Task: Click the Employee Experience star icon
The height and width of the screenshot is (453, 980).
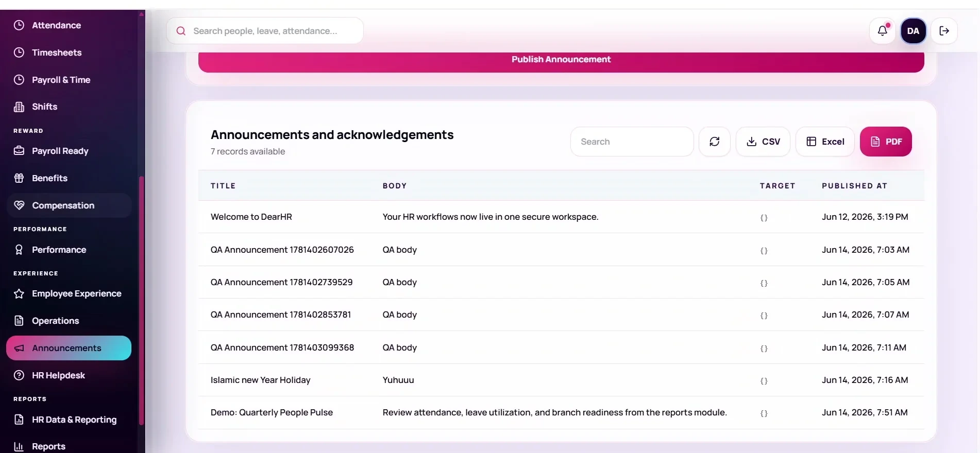Action: pyautogui.click(x=19, y=293)
